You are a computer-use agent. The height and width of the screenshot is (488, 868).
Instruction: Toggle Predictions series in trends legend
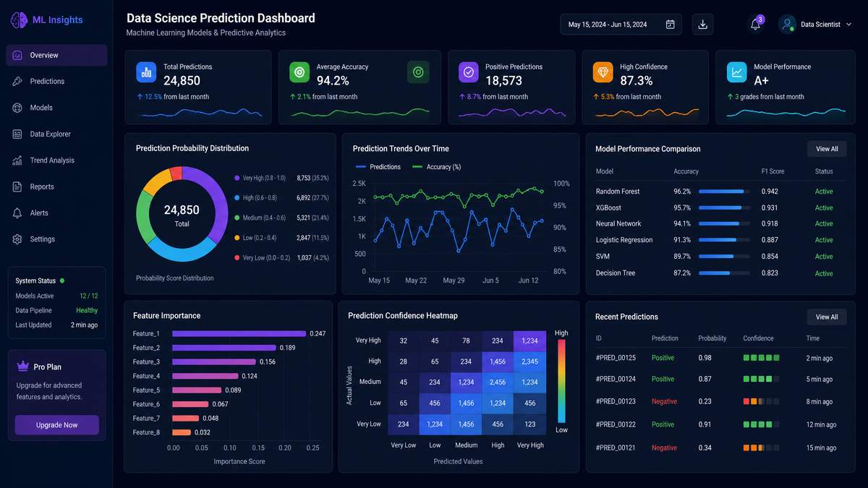(378, 167)
